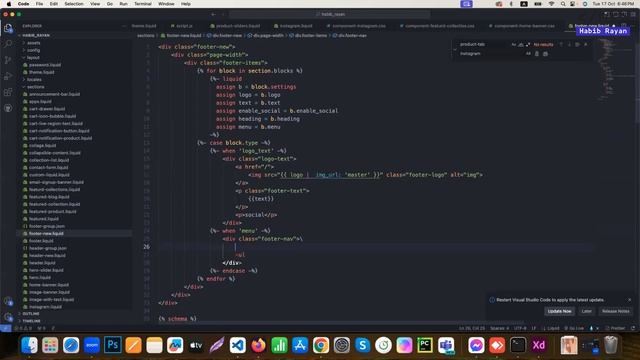Dismiss the update notification
Screen dimensions: 640x360
pyautogui.click(x=629, y=300)
